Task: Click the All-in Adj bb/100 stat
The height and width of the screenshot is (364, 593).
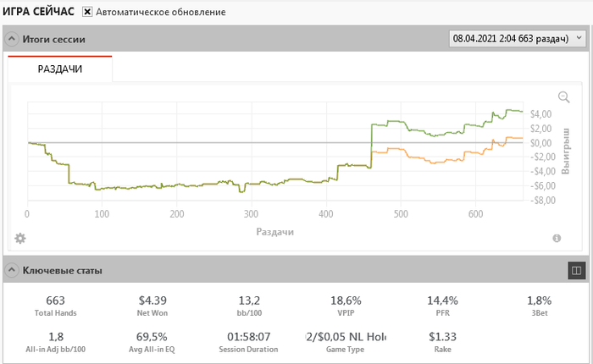Action: pyautogui.click(x=56, y=336)
